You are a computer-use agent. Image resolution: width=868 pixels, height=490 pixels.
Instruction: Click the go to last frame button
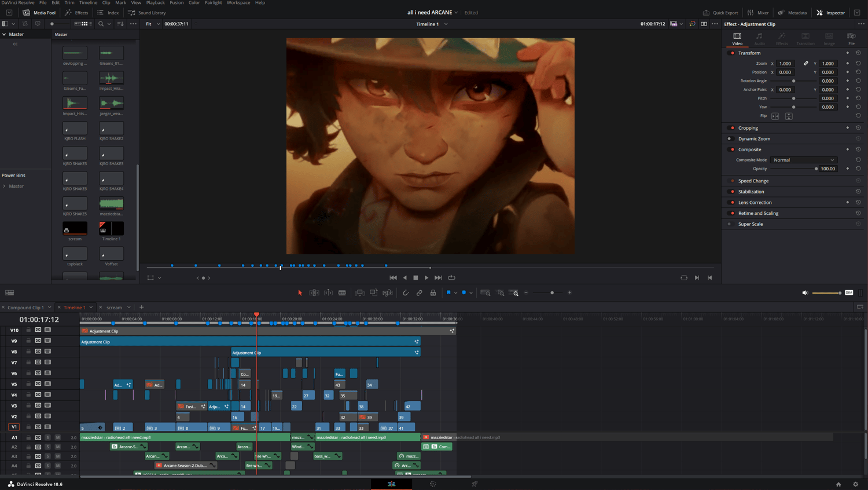coord(438,277)
